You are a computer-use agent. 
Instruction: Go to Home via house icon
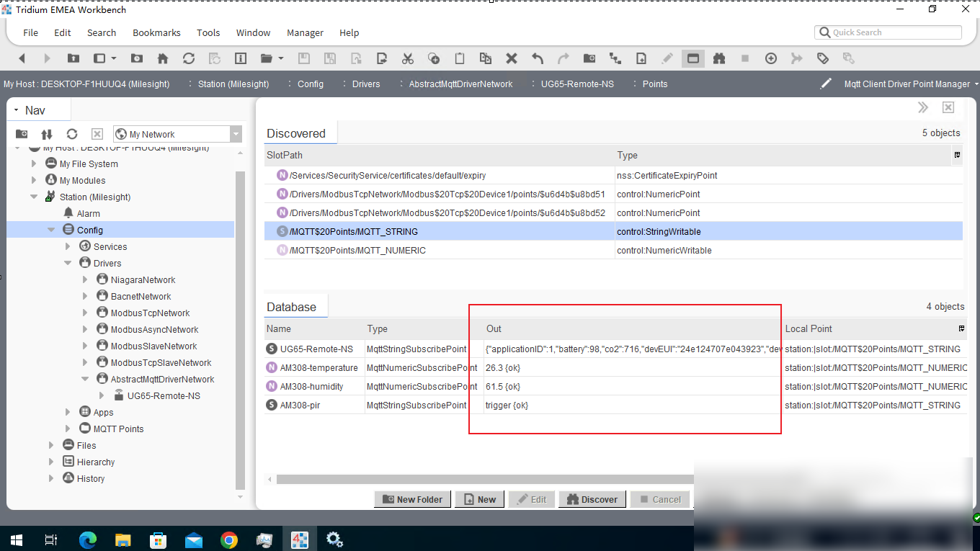163,58
